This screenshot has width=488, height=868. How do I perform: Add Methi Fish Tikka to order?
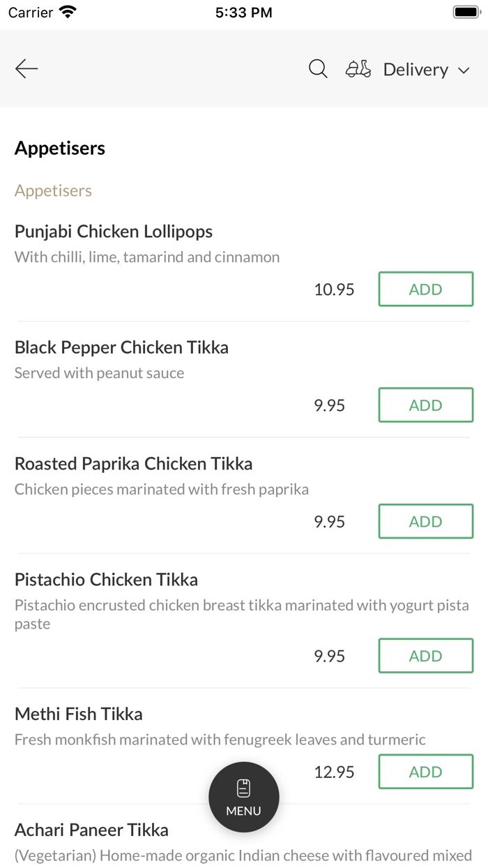[425, 772]
